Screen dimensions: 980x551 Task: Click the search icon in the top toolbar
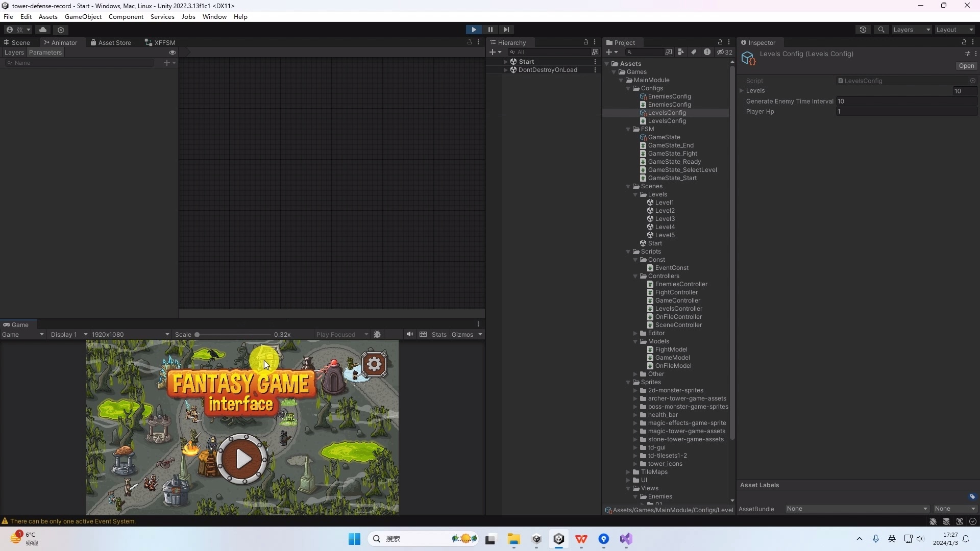pyautogui.click(x=881, y=30)
